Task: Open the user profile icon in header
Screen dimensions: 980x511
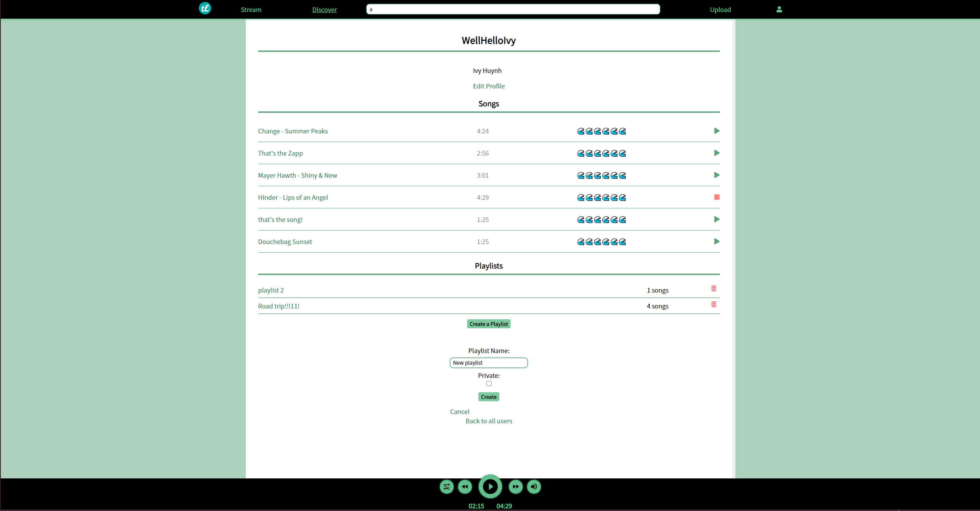Action: [x=779, y=9]
